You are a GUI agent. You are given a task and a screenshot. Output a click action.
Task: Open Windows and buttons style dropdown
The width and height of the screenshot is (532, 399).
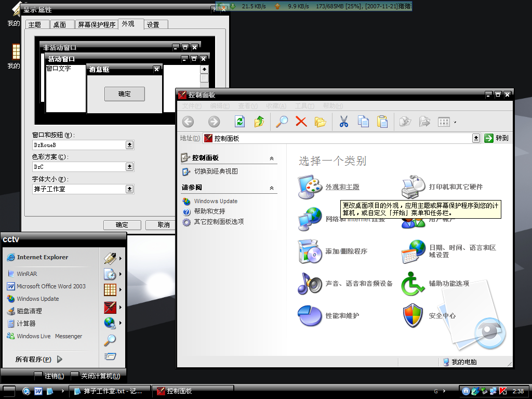point(129,145)
